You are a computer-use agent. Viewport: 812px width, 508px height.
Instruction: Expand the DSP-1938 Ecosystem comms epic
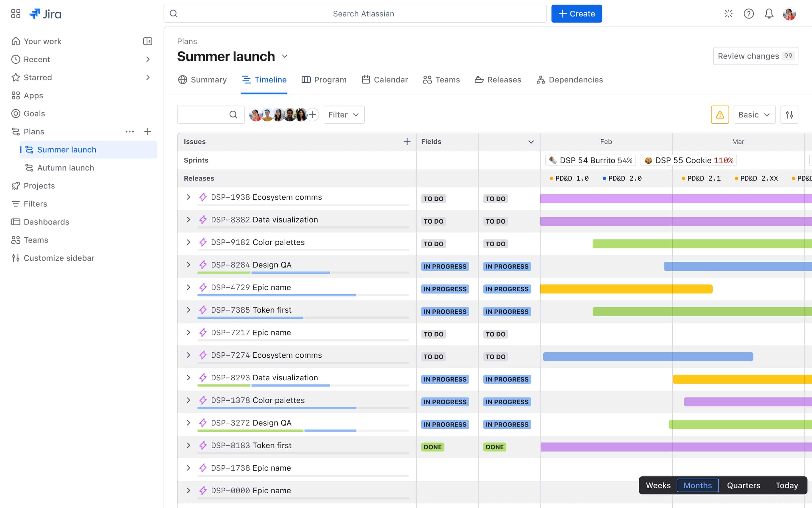[188, 197]
